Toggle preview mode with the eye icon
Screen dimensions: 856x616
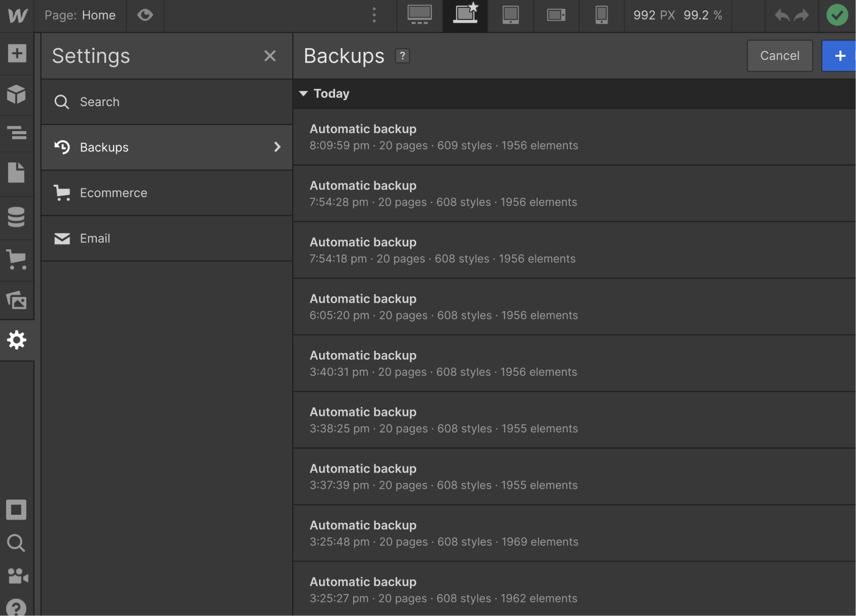pyautogui.click(x=145, y=15)
